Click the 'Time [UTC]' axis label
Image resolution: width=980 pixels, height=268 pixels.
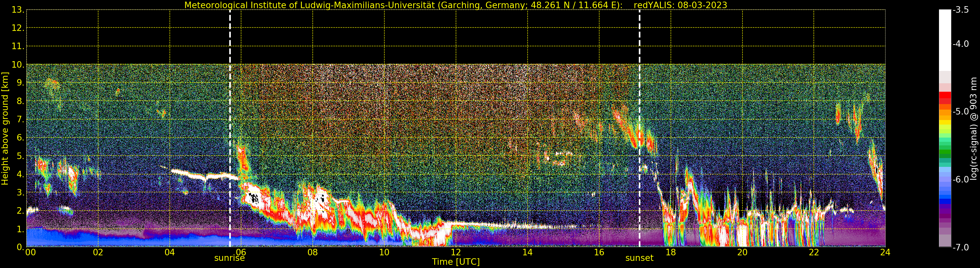(x=455, y=262)
